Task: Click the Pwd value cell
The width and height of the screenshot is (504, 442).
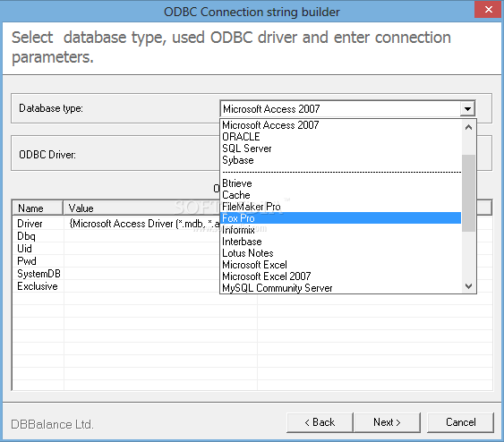Action: click(x=142, y=261)
